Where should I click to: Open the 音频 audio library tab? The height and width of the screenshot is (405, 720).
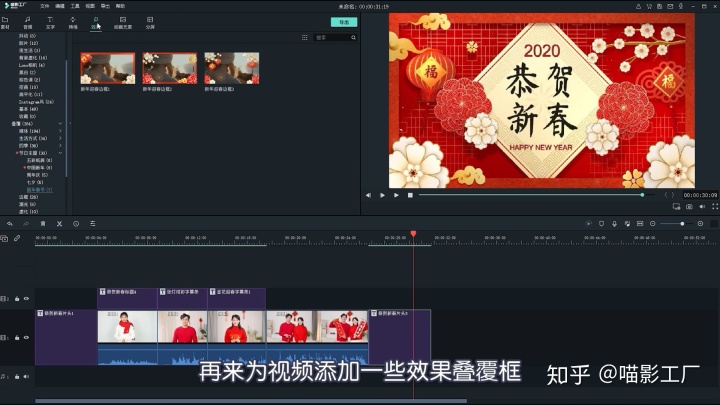[28, 22]
